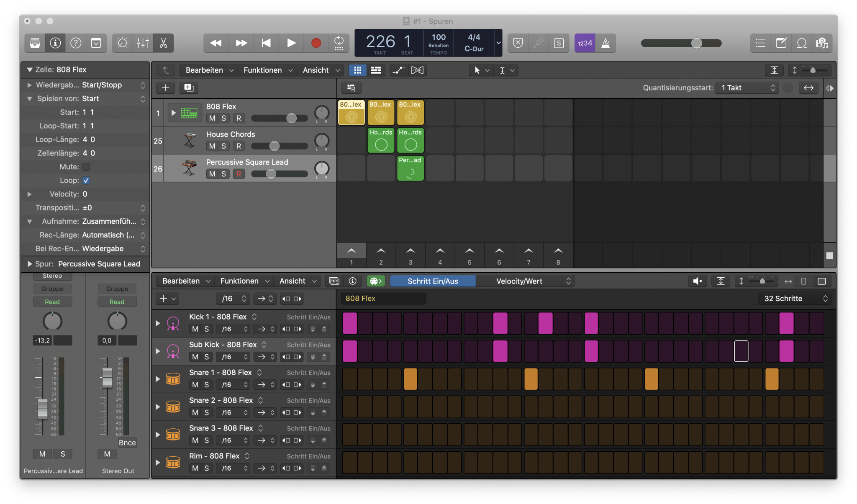This screenshot has width=857, height=504.
Task: Click the tuner icon in the control bar
Action: point(539,43)
